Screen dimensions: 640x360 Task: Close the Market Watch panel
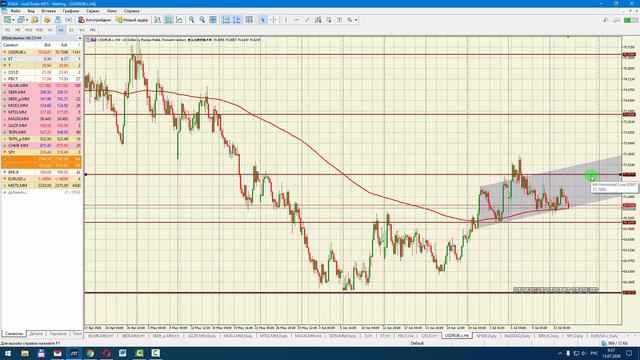(x=80, y=38)
